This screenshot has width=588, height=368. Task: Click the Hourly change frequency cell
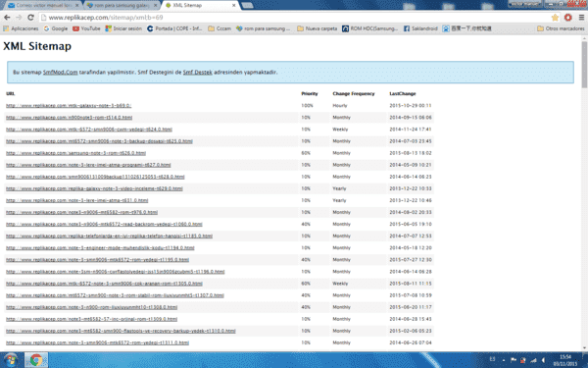coord(340,106)
